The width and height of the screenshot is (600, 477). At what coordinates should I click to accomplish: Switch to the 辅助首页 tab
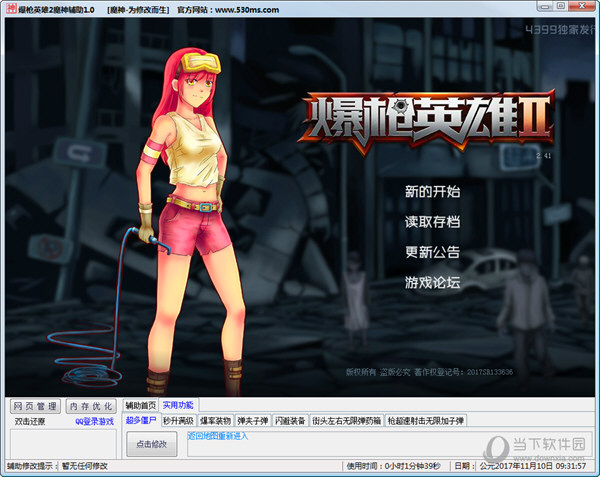tap(141, 405)
